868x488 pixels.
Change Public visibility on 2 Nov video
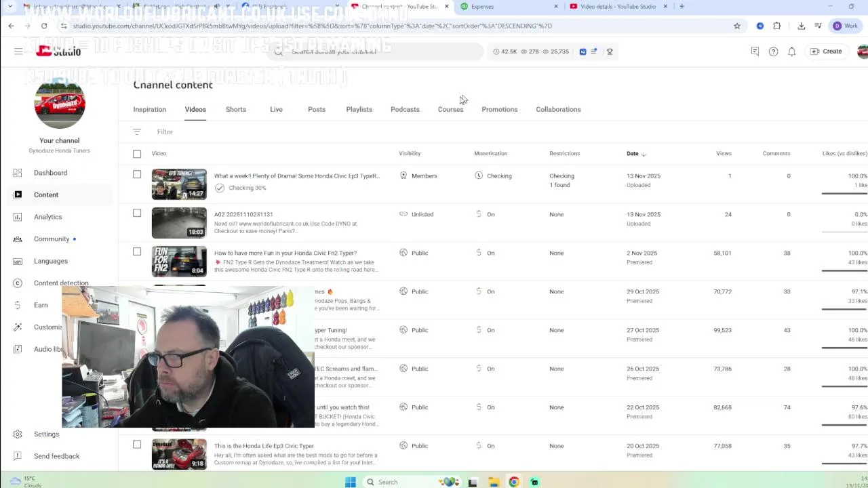[x=414, y=253]
